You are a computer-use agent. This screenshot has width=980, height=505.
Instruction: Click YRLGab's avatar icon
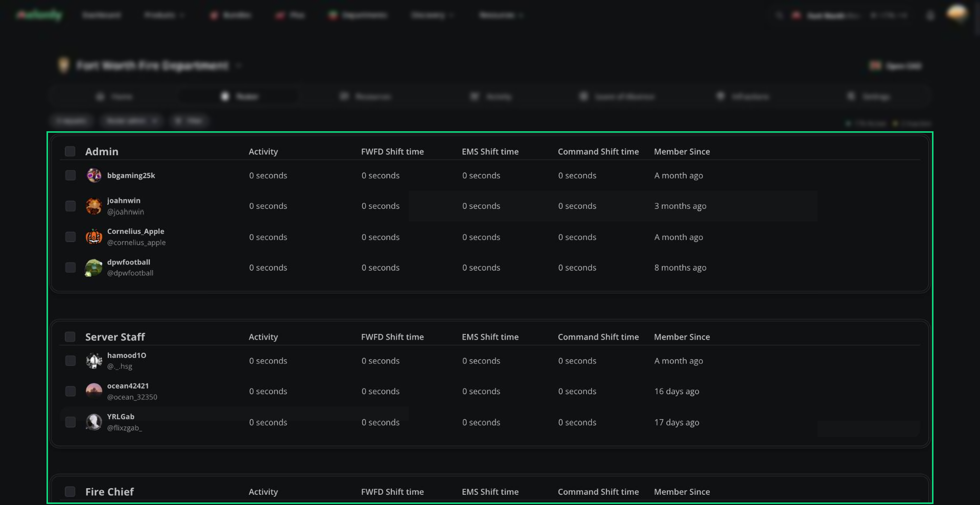94,422
